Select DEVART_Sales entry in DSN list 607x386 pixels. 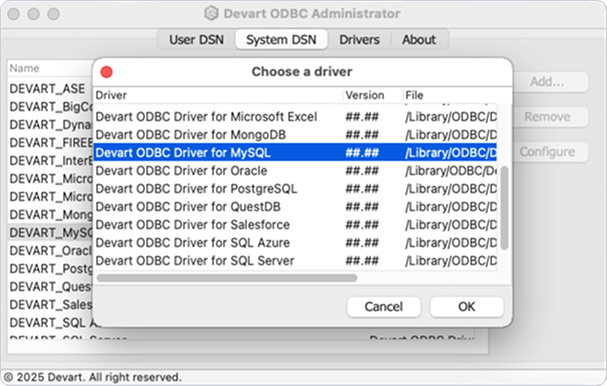tap(51, 305)
